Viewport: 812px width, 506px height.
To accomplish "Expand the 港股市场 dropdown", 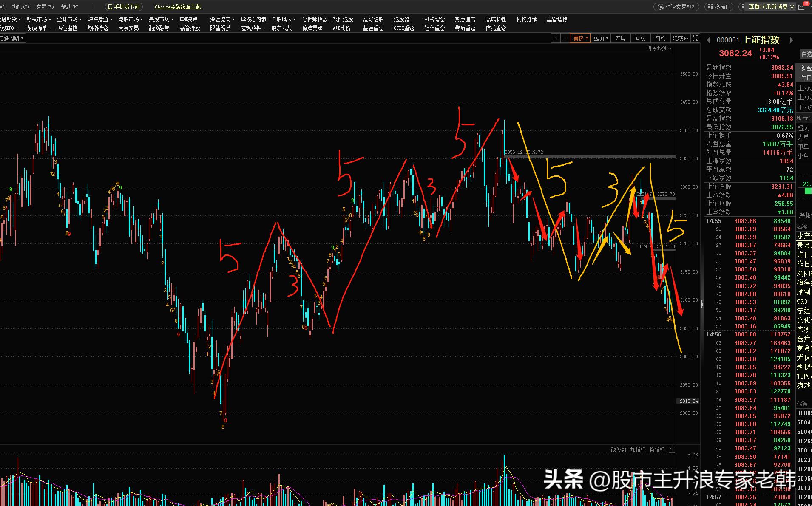I will pos(131,19).
